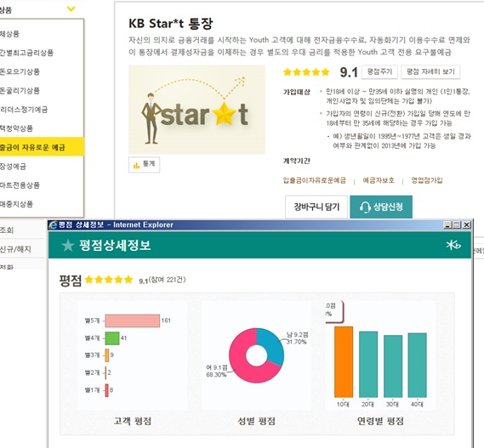Follow the 예금자보호 link

click(x=379, y=180)
